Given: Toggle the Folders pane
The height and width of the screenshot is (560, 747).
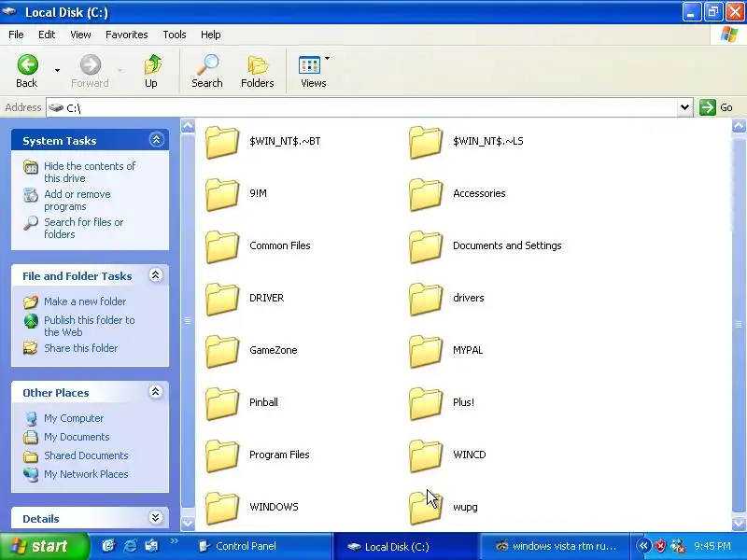Looking at the screenshot, I should (258, 72).
